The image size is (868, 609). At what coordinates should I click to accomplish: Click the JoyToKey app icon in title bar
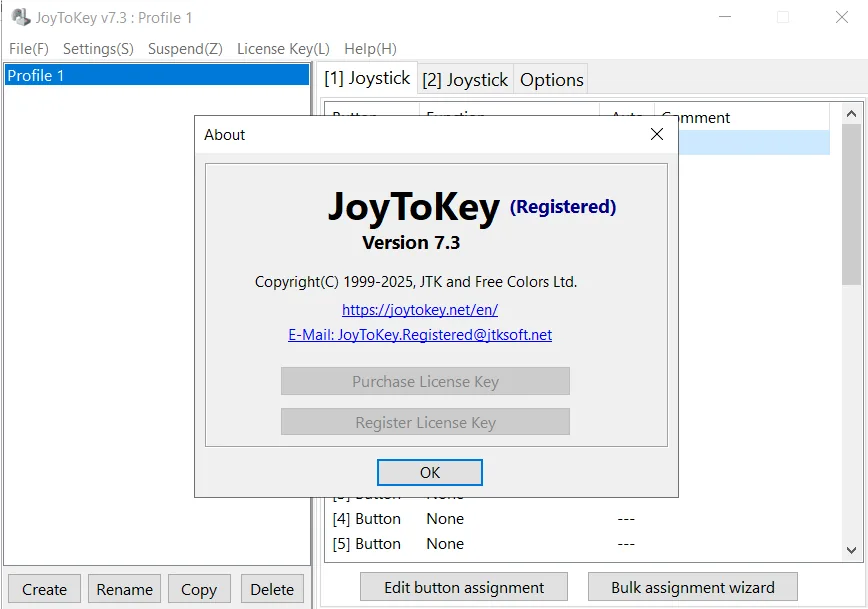click(x=21, y=17)
